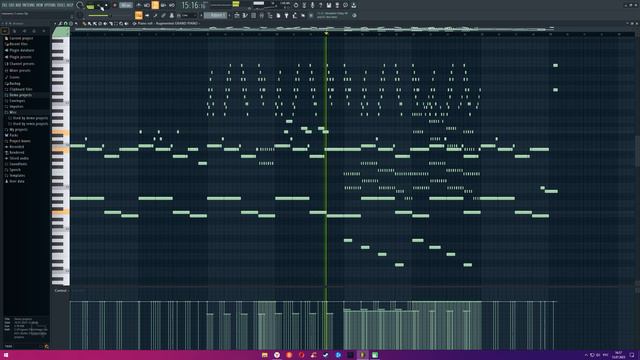Open the EDIT menu
This screenshot has width=640, height=360.
click(x=11, y=5)
